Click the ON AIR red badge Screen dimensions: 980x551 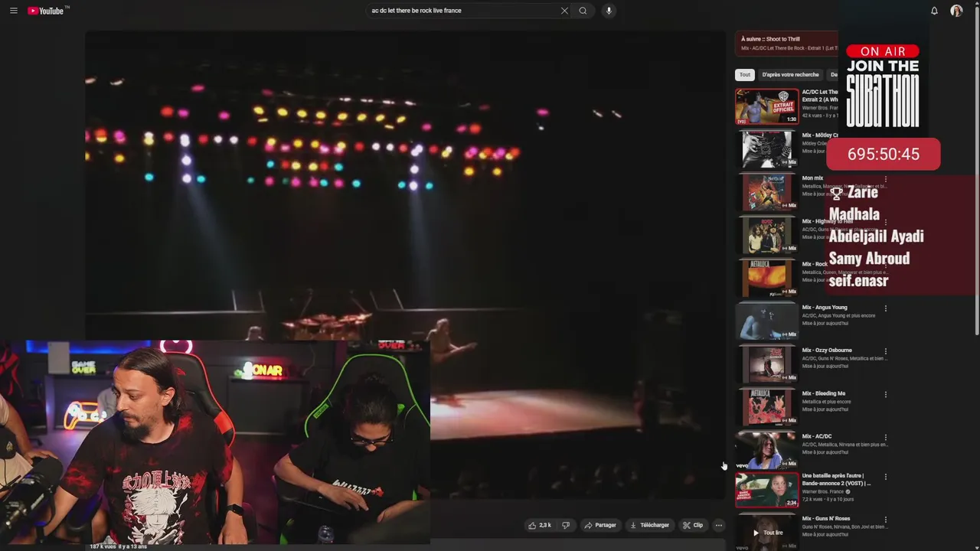pyautogui.click(x=883, y=51)
